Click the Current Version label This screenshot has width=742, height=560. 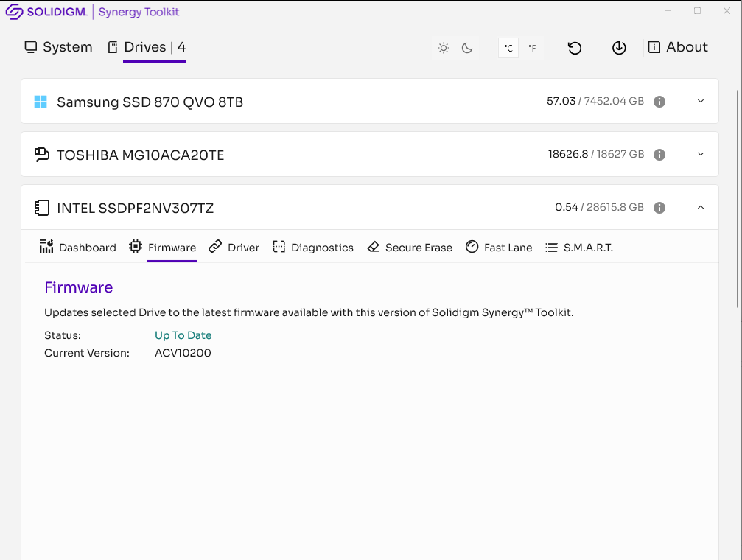(x=87, y=353)
